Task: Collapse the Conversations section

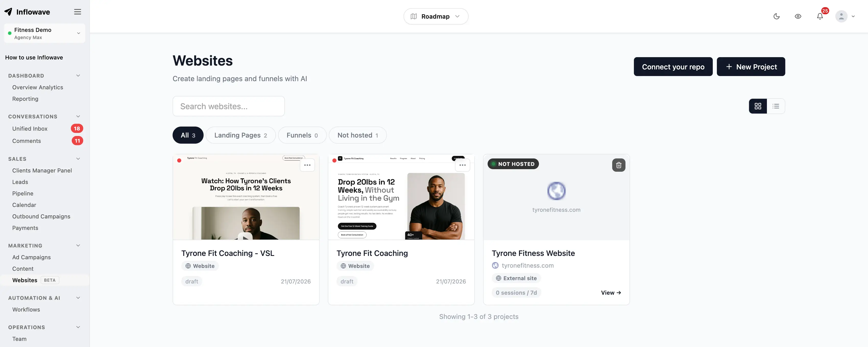Action: coord(78,116)
